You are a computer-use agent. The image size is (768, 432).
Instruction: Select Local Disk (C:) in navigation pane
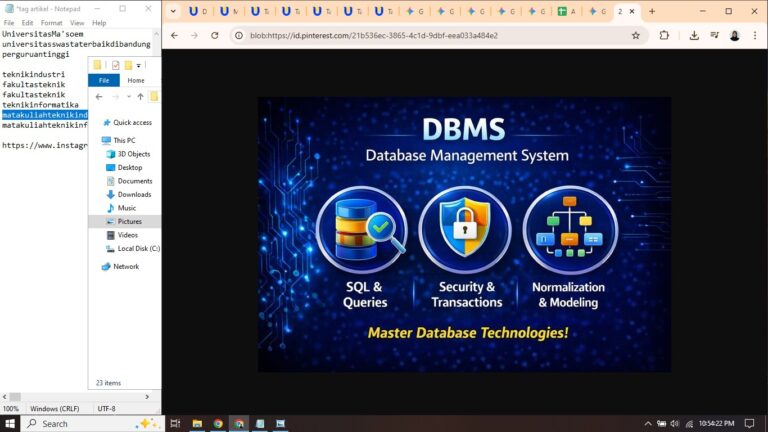(x=138, y=248)
